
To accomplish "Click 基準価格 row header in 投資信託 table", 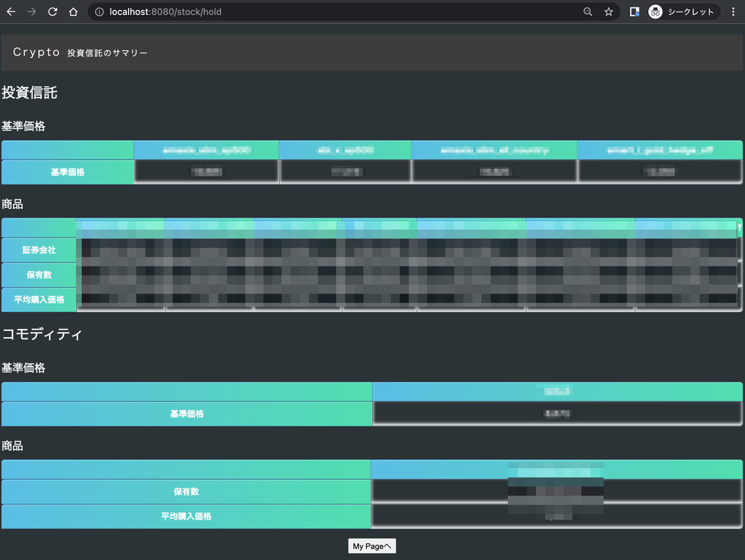I will [68, 172].
